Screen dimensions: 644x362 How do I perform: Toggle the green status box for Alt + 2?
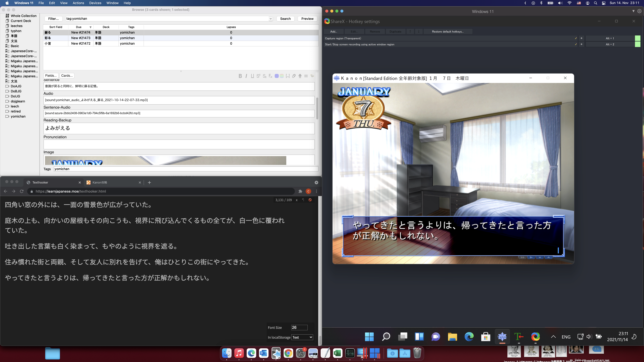638,44
